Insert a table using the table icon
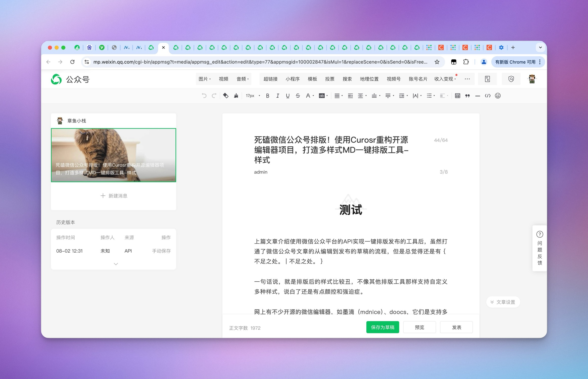The width and height of the screenshot is (588, 379). pyautogui.click(x=457, y=96)
